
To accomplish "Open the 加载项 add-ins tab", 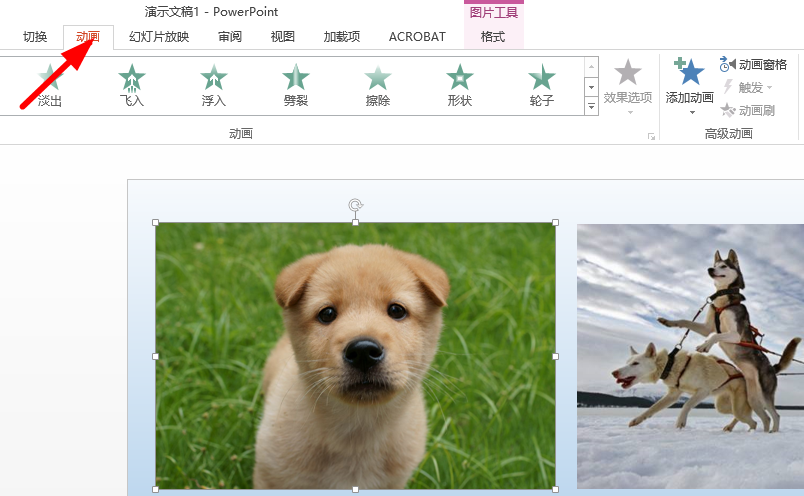I will 341,37.
